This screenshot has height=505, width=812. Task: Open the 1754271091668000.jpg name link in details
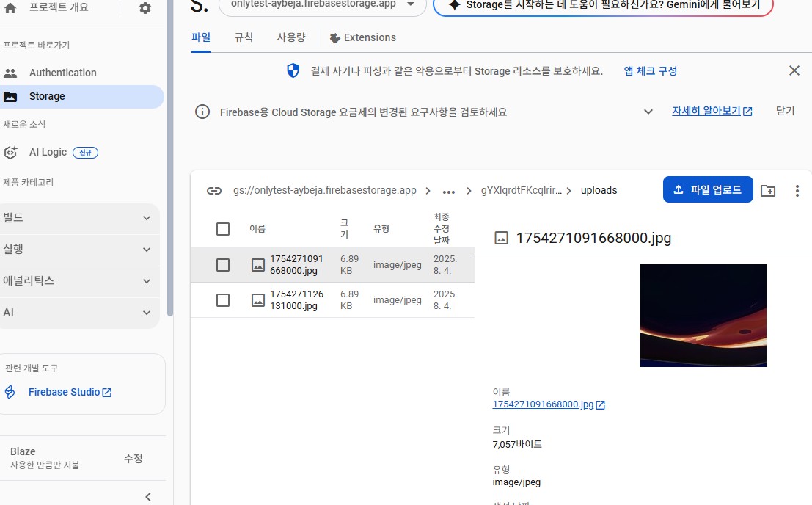pyautogui.click(x=543, y=404)
